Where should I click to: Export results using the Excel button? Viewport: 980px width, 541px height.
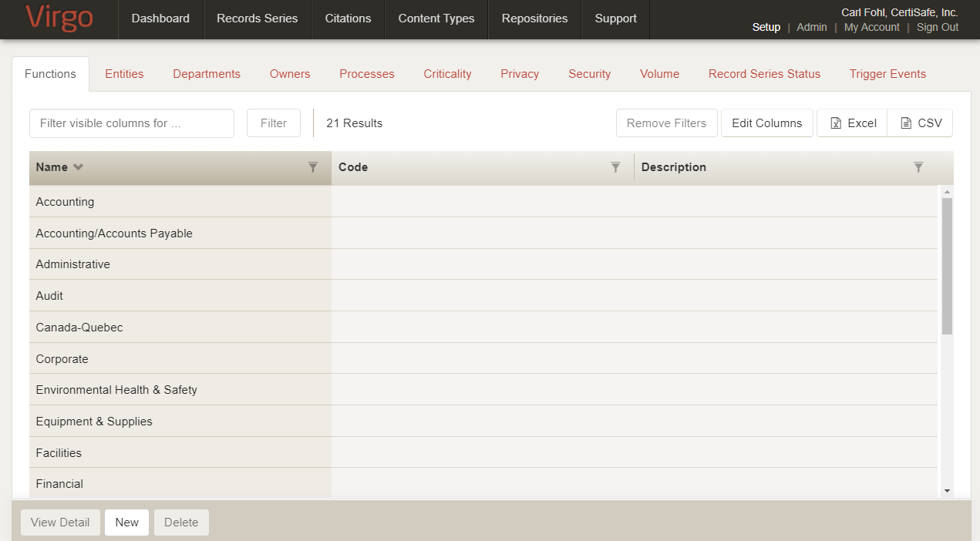853,123
